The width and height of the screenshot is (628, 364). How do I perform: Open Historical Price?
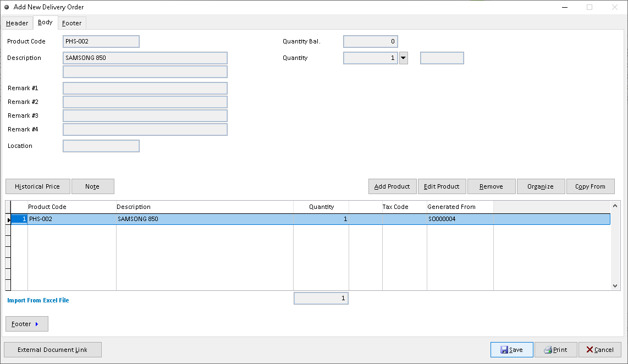click(x=37, y=186)
